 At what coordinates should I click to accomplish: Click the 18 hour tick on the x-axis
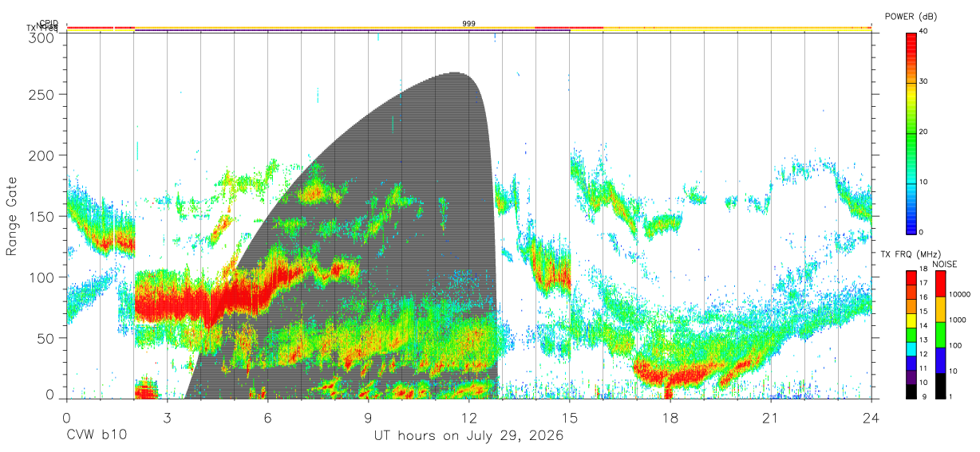[670, 418]
